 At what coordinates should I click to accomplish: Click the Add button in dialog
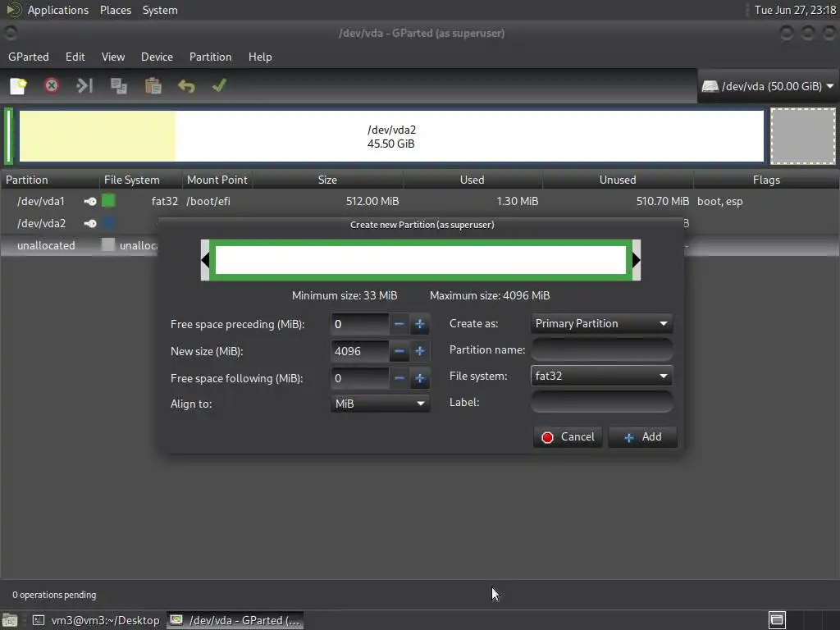pyautogui.click(x=642, y=437)
